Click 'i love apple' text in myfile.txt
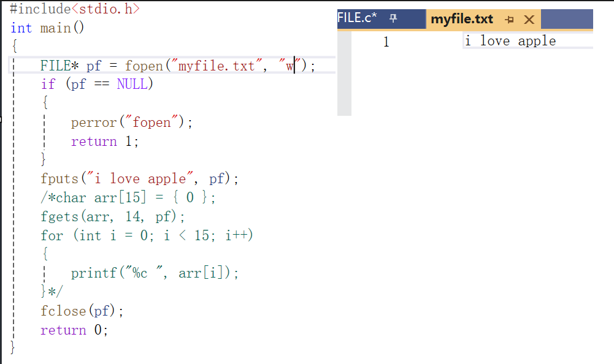Image resolution: width=614 pixels, height=364 pixels. [510, 41]
